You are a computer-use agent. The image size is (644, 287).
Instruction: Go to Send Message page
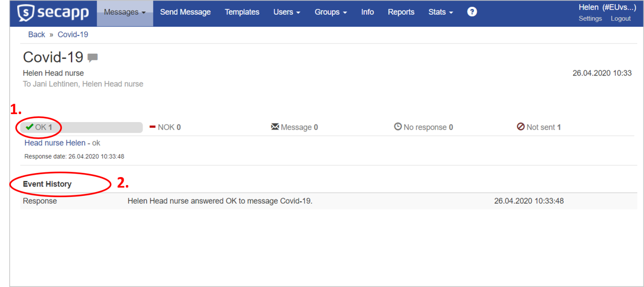(x=185, y=12)
